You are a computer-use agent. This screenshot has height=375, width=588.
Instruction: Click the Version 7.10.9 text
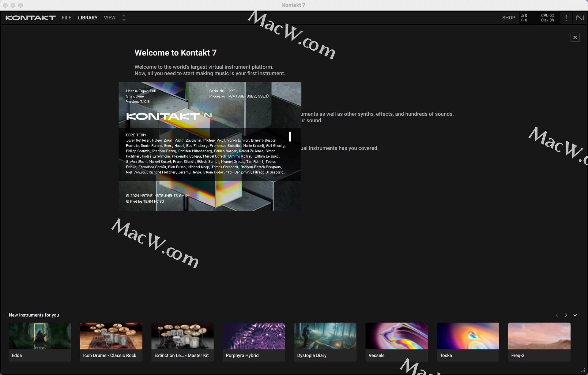138,102
